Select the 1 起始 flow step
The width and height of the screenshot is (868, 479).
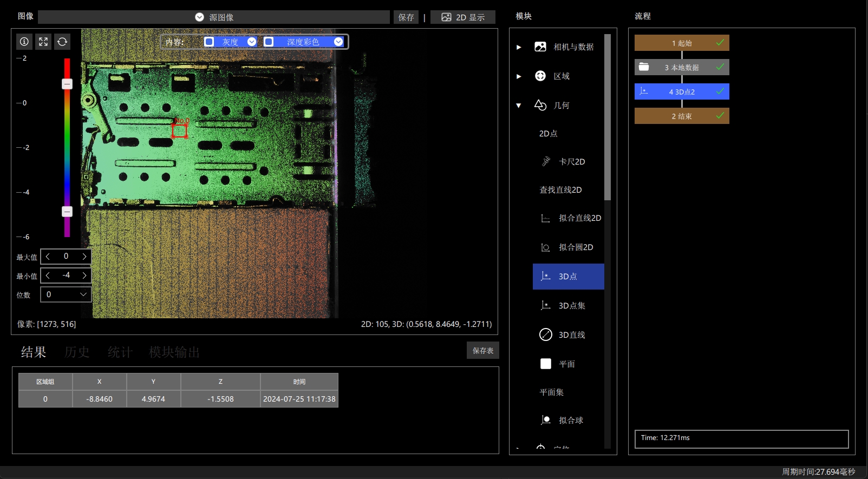(x=682, y=43)
